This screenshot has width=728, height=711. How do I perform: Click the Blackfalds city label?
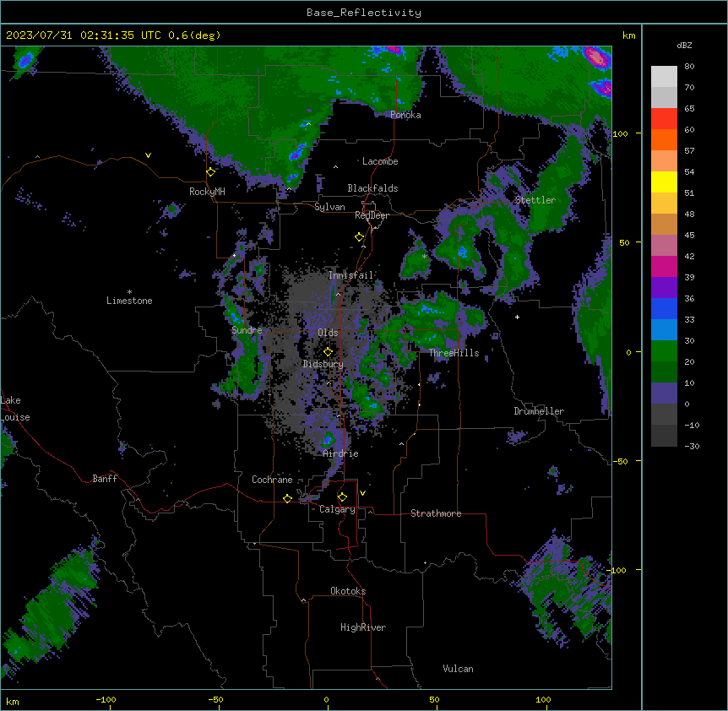click(372, 188)
